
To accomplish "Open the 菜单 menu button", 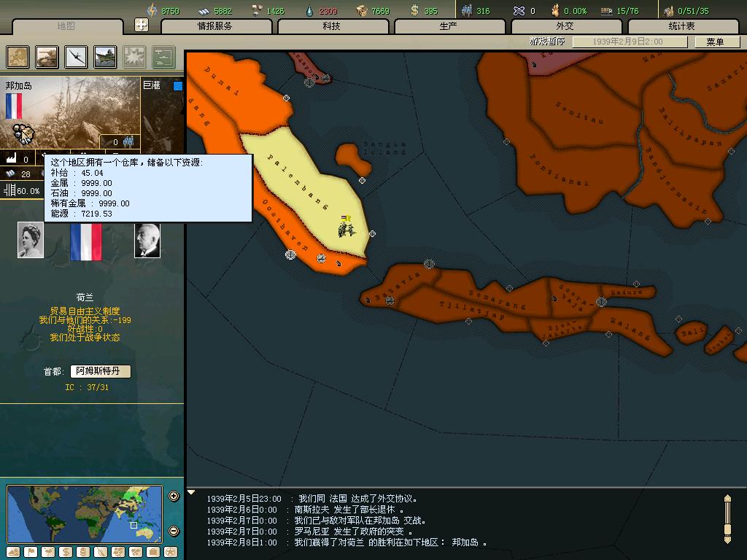I will [716, 42].
